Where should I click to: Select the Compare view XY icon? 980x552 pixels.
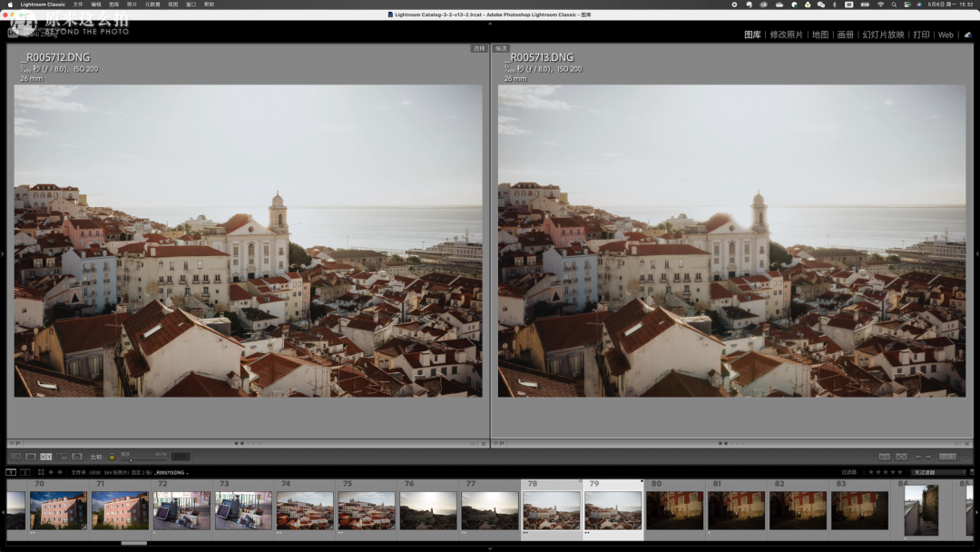tap(46, 457)
